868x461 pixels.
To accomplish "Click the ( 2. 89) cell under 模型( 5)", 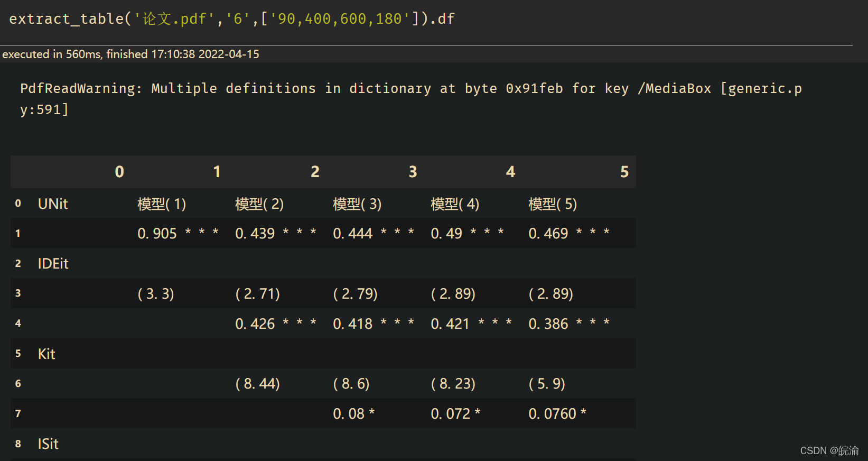I will tap(551, 294).
